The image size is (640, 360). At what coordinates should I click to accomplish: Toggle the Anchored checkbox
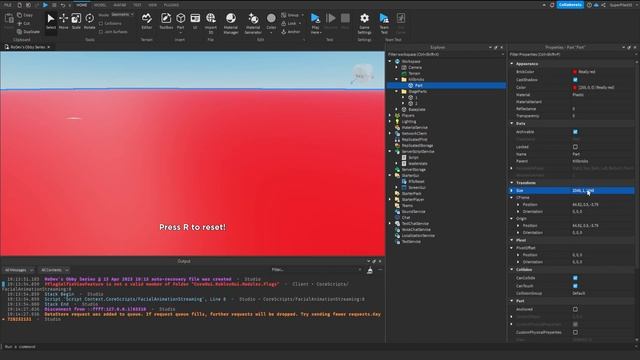coord(575,309)
